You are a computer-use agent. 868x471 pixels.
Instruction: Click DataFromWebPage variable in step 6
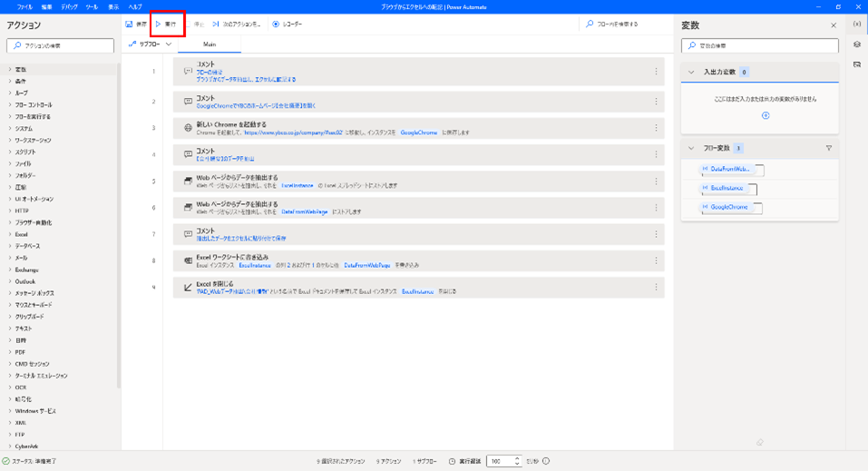tap(305, 212)
